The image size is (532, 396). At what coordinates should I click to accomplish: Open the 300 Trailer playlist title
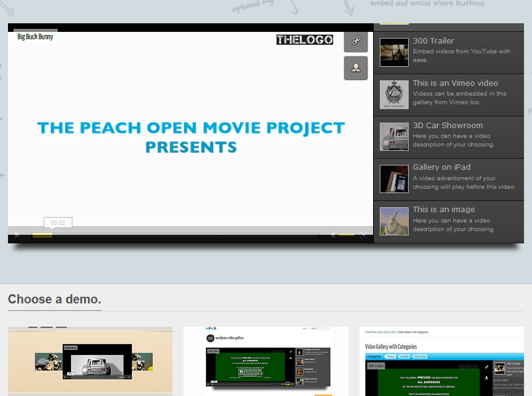pyautogui.click(x=433, y=40)
